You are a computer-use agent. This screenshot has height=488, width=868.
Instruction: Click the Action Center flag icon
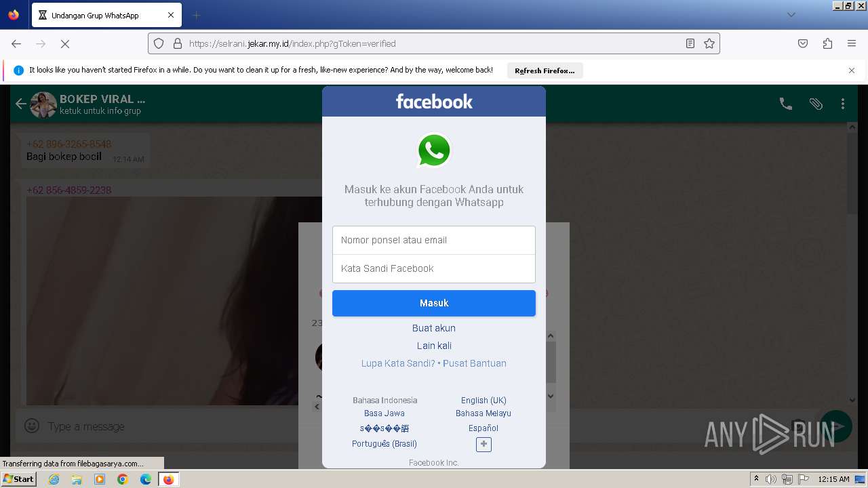coord(804,479)
